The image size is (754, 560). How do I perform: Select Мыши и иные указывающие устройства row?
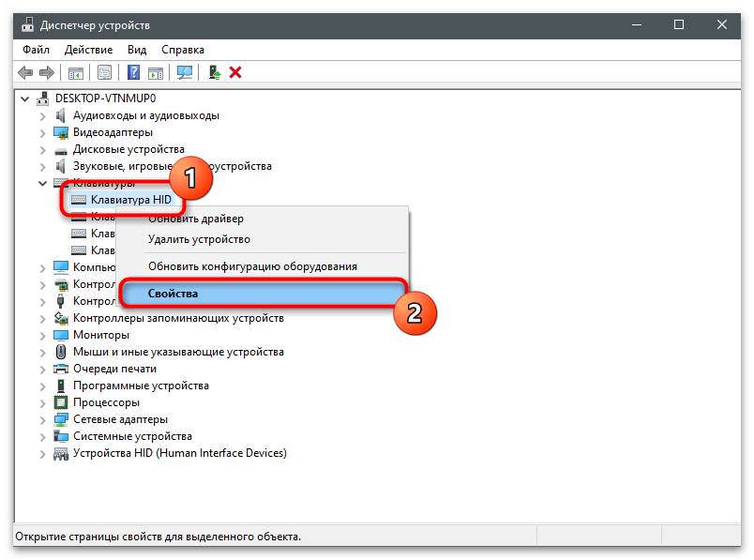pyautogui.click(x=178, y=352)
